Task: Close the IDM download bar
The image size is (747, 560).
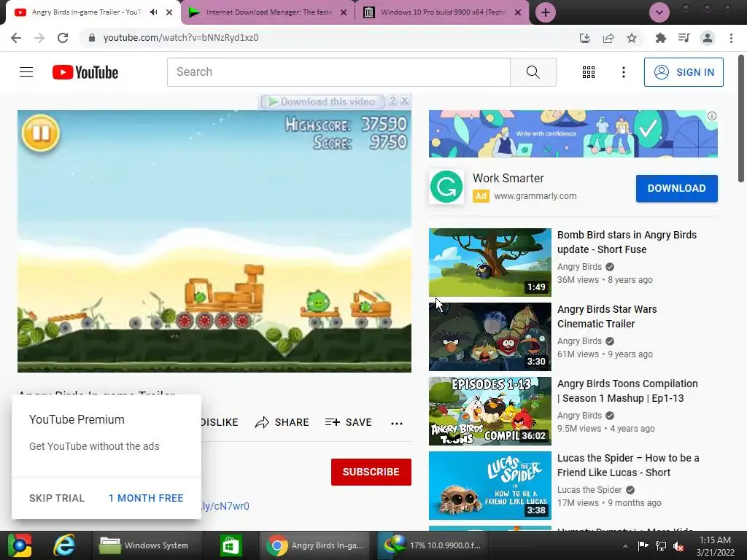Action: click(x=404, y=101)
